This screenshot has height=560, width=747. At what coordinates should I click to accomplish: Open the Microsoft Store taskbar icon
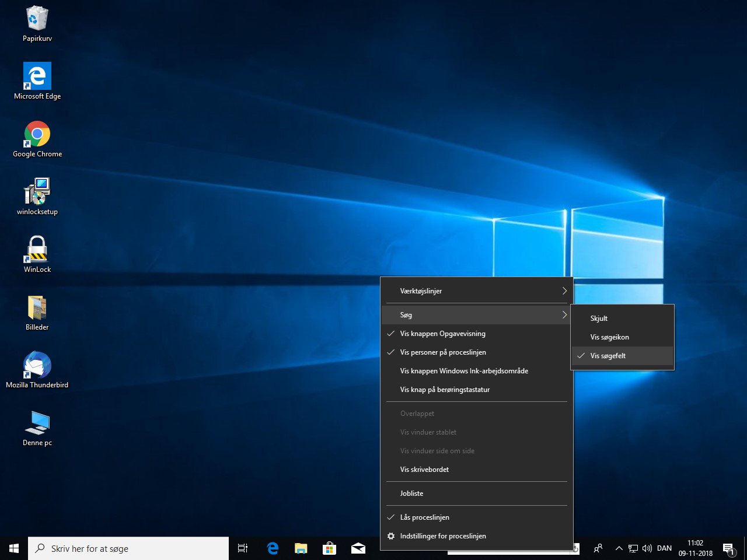pos(329,548)
